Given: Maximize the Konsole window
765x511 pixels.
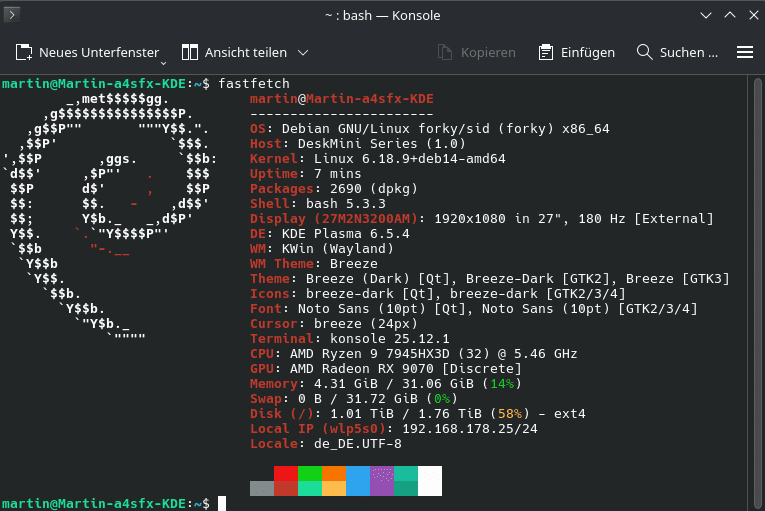Looking at the screenshot, I should [730, 15].
